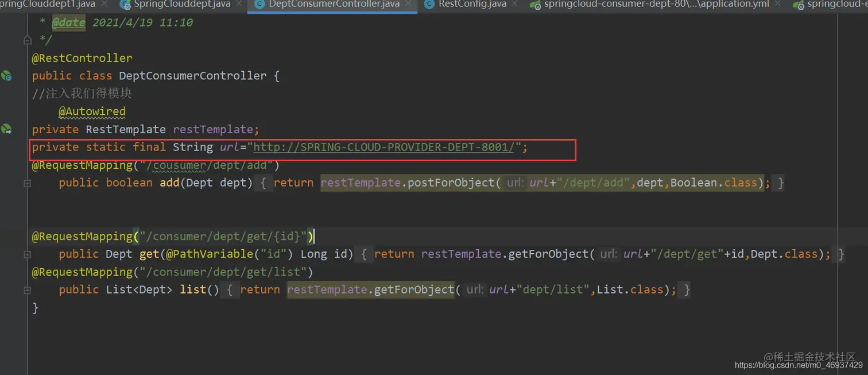Click folded closing brace after List.class);
This screenshot has height=375, width=868.
pyautogui.click(x=687, y=289)
